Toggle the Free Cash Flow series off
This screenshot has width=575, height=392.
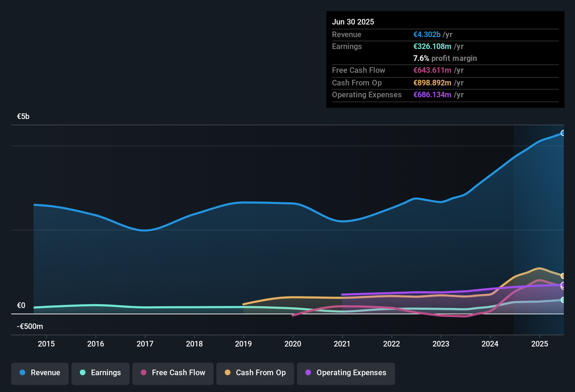click(173, 373)
